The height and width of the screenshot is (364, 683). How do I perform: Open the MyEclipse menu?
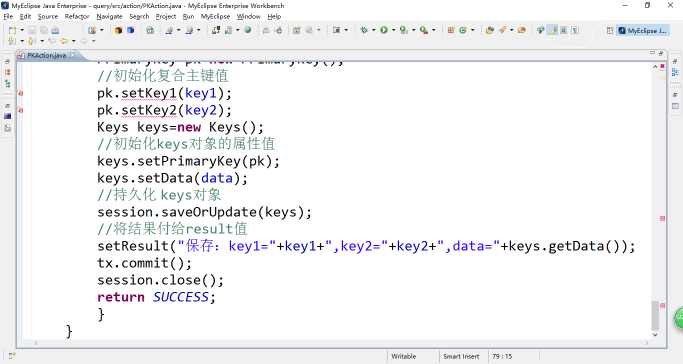point(215,17)
